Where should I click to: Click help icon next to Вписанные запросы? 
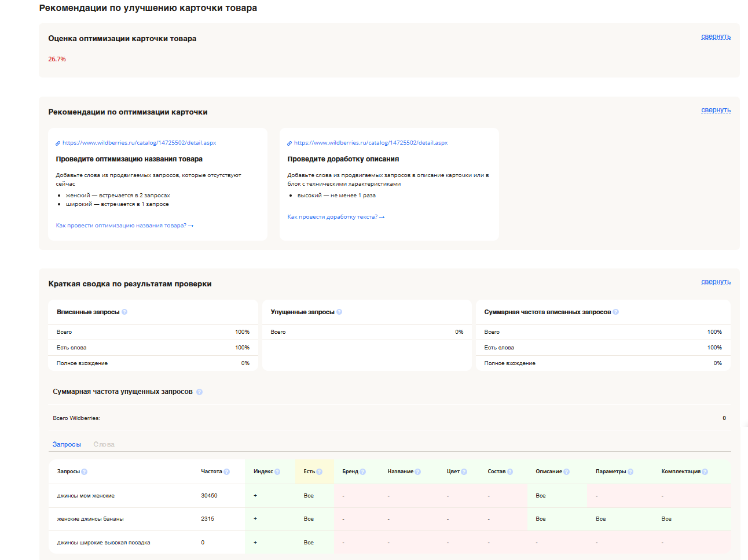pos(124,312)
